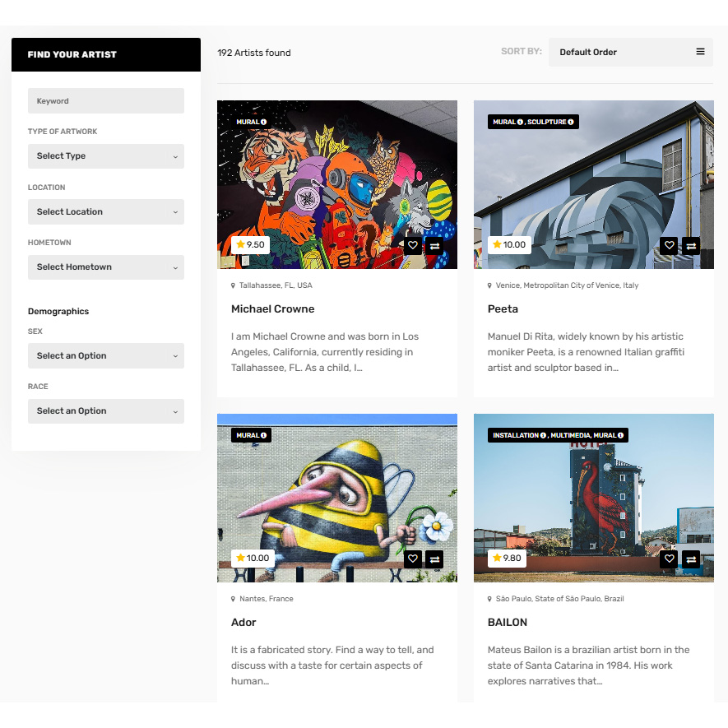Open the Default Order sort dropdown
Screen dimensions: 728x728
pyautogui.click(x=630, y=52)
